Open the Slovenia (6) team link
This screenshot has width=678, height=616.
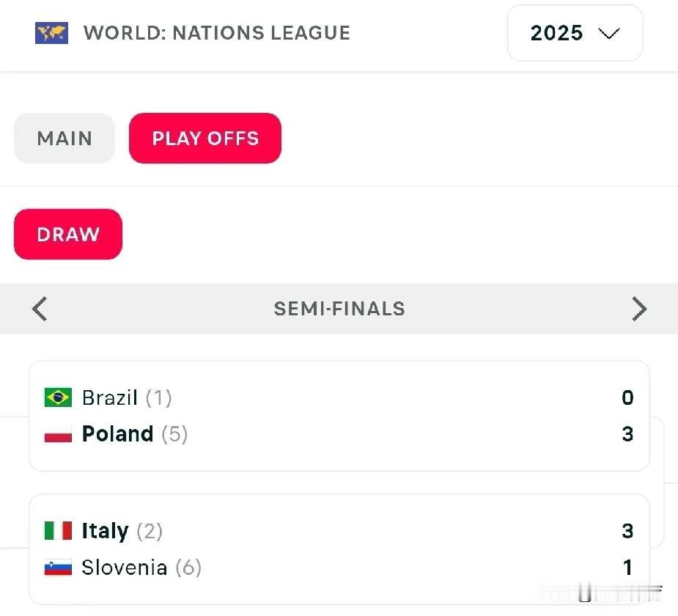141,568
